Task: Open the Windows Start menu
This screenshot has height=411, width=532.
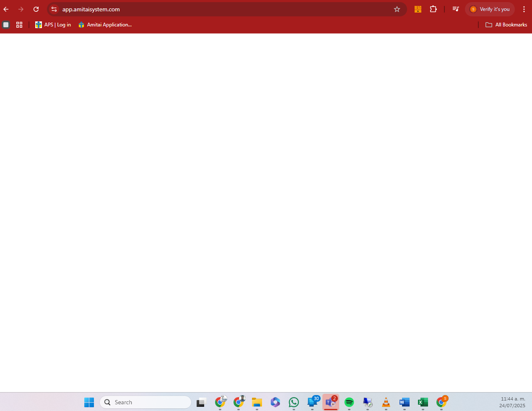Action: pyautogui.click(x=89, y=402)
